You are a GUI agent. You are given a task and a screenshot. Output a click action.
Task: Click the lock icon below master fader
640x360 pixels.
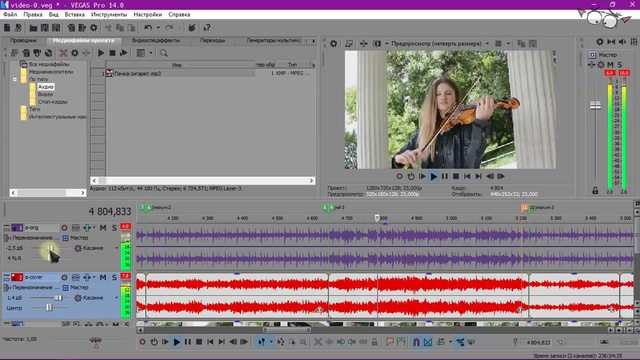click(595, 191)
